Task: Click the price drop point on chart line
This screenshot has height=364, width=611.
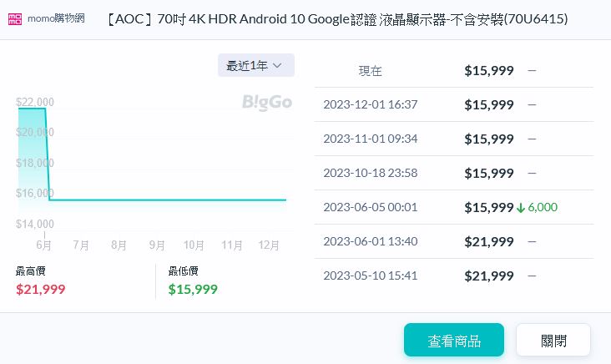Action: click(x=48, y=200)
